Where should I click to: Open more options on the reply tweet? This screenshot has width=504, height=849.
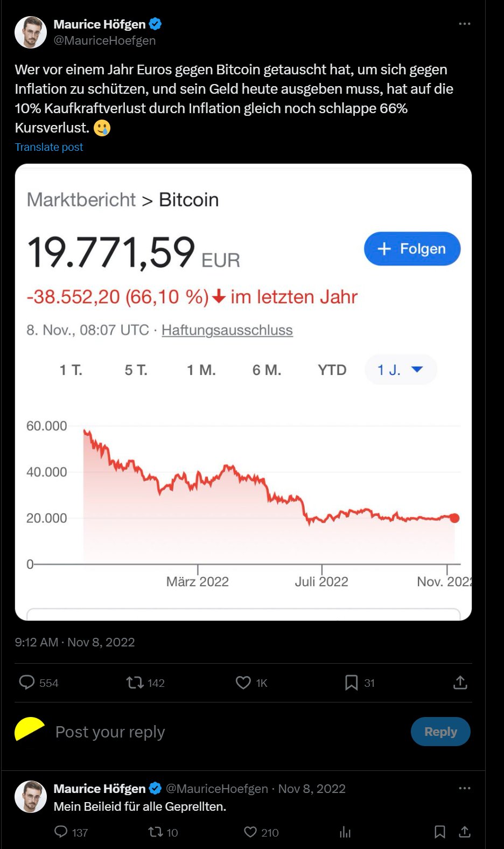[464, 788]
